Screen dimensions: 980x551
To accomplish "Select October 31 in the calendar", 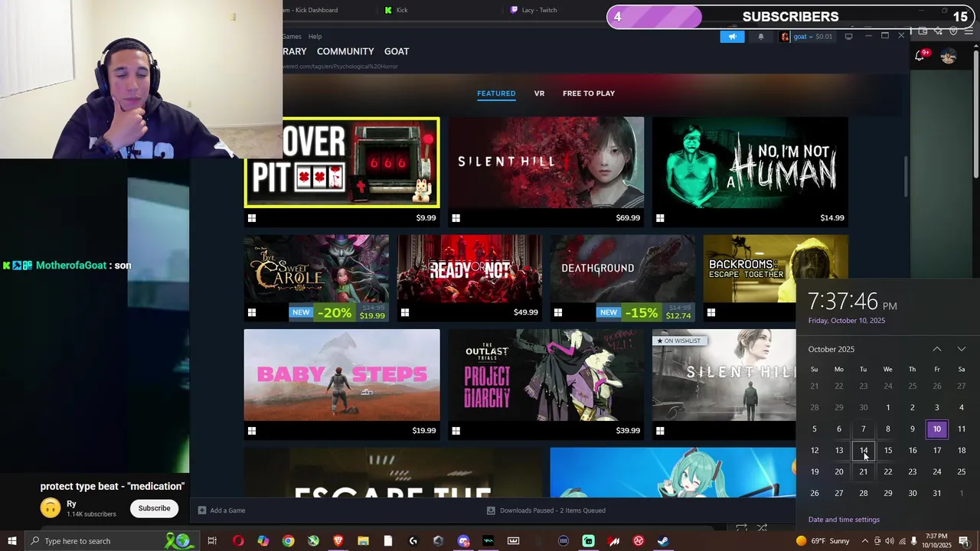I will click(x=937, y=493).
